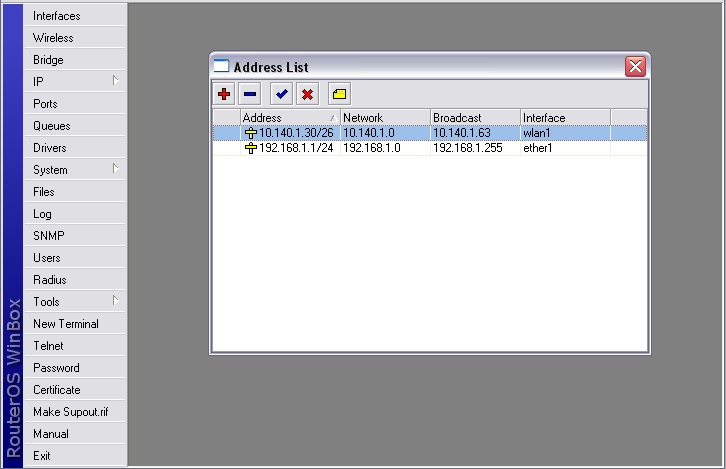Viewport: 726px width, 469px height.
Task: Open the Interfaces menu item
Action: click(57, 16)
